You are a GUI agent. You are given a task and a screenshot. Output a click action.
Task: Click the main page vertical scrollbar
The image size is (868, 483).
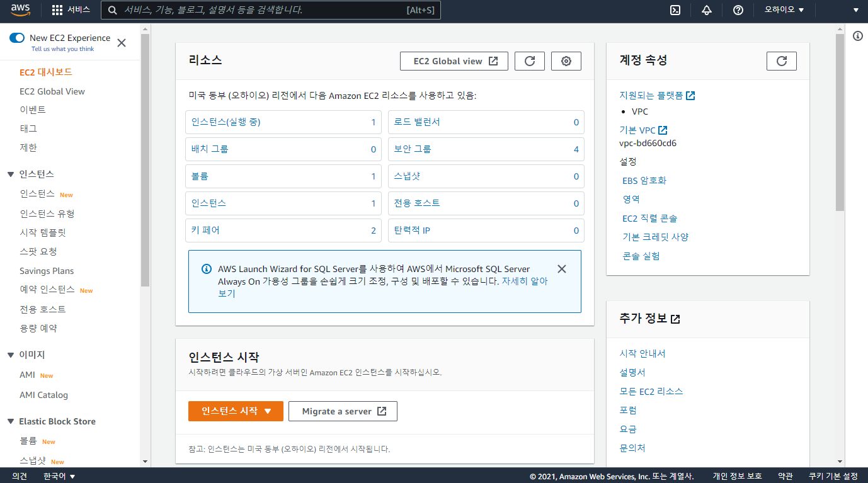click(x=840, y=123)
